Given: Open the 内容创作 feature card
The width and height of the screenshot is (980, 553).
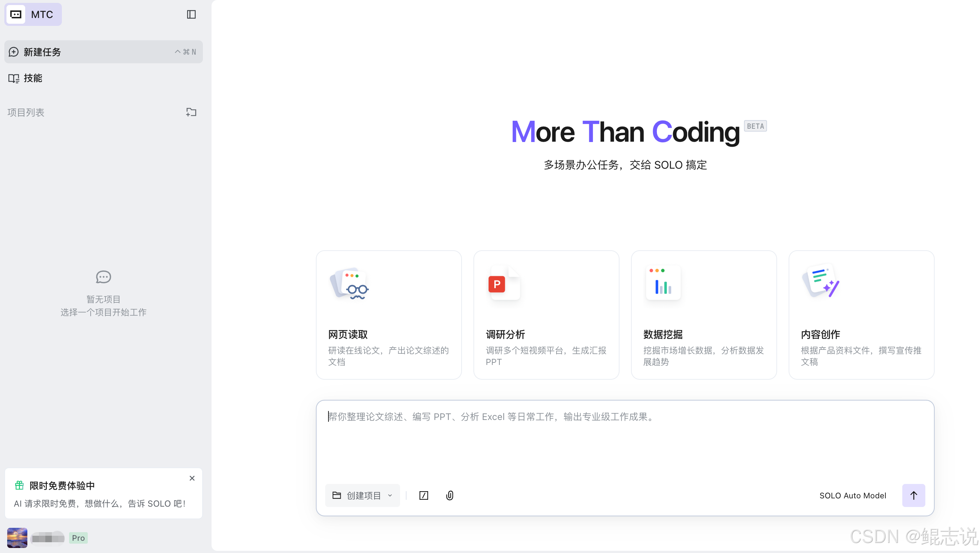Looking at the screenshot, I should 861,315.
